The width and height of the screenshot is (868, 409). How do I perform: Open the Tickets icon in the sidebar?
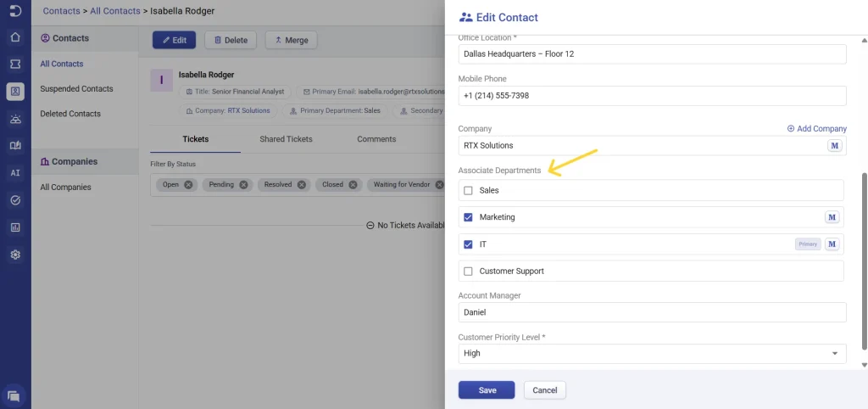point(15,64)
